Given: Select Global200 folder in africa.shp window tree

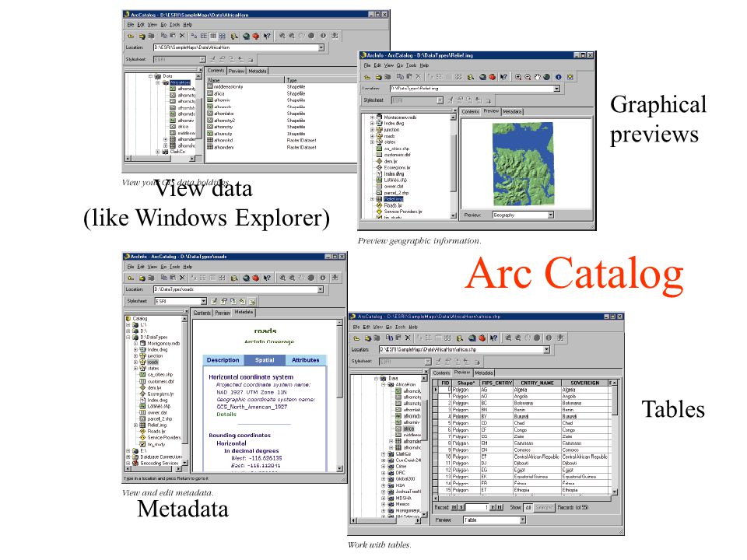Looking at the screenshot, I should 405,479.
